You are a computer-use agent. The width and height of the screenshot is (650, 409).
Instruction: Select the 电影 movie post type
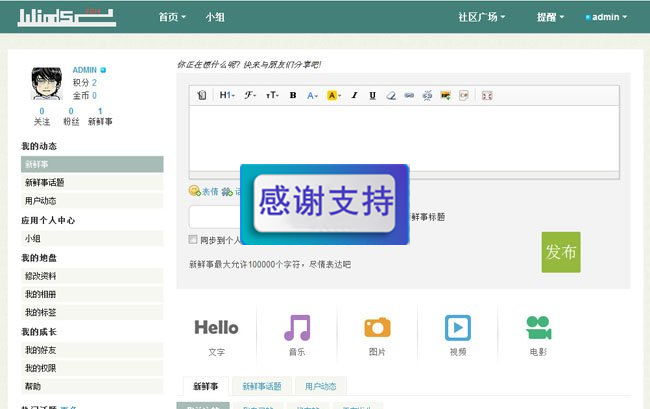click(x=538, y=336)
